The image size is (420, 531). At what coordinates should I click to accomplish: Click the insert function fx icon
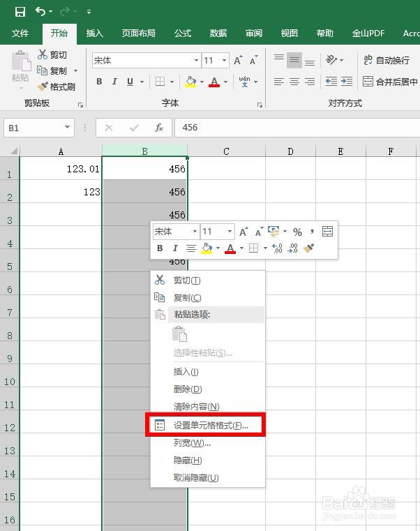pos(159,128)
